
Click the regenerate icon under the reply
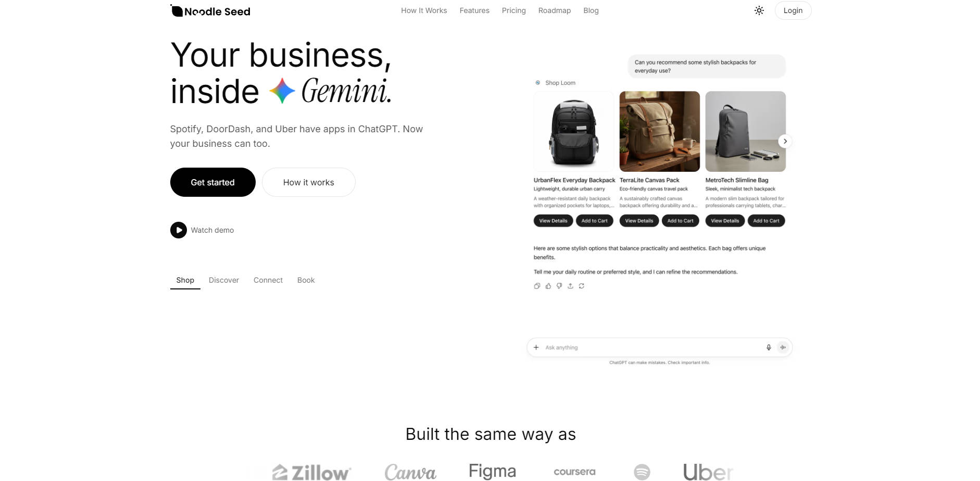point(582,286)
